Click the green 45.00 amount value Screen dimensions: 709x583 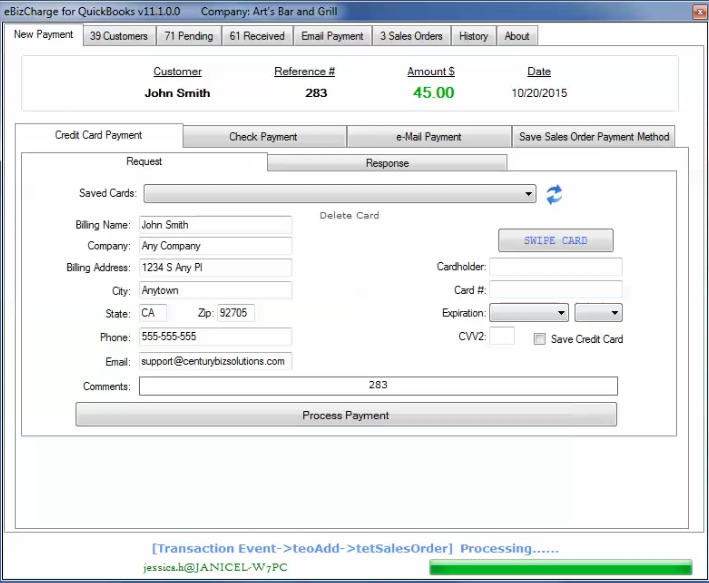pos(433,93)
